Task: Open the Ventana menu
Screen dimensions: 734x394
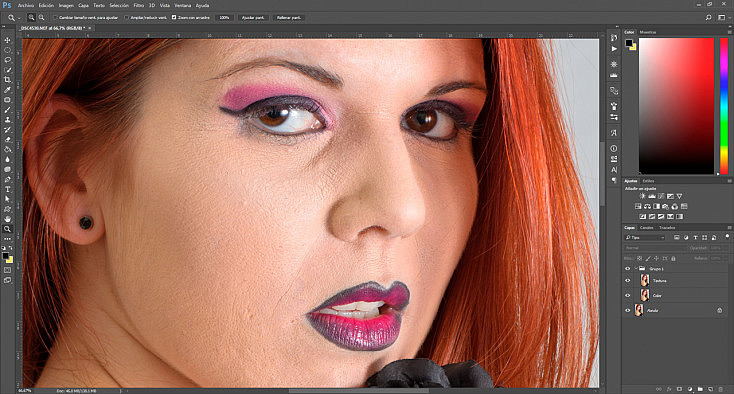Action: 183,6
